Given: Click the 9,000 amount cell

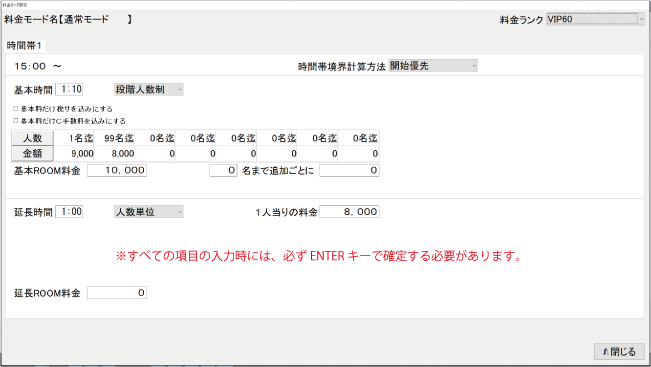Looking at the screenshot, I should pos(75,154).
